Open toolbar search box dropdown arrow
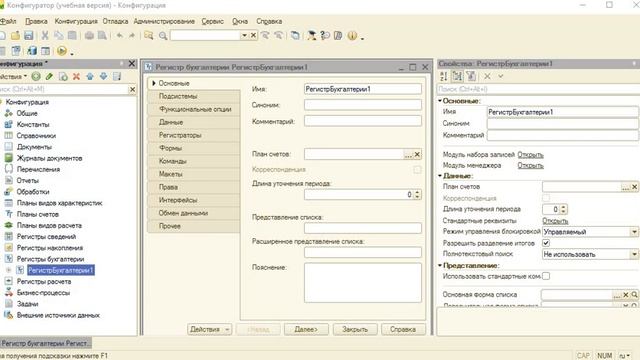This screenshot has height=360, width=640. point(244,36)
